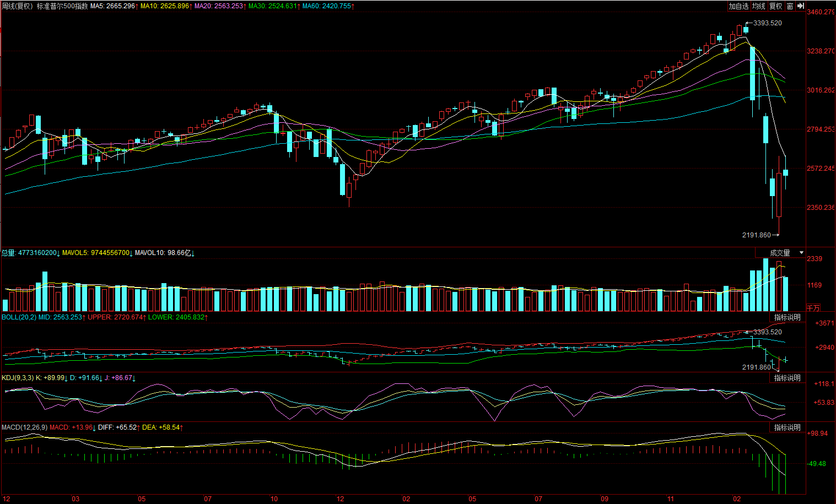836x504 pixels.
Task: Open the 成交量 indicator dropdown
Action: 780,253
